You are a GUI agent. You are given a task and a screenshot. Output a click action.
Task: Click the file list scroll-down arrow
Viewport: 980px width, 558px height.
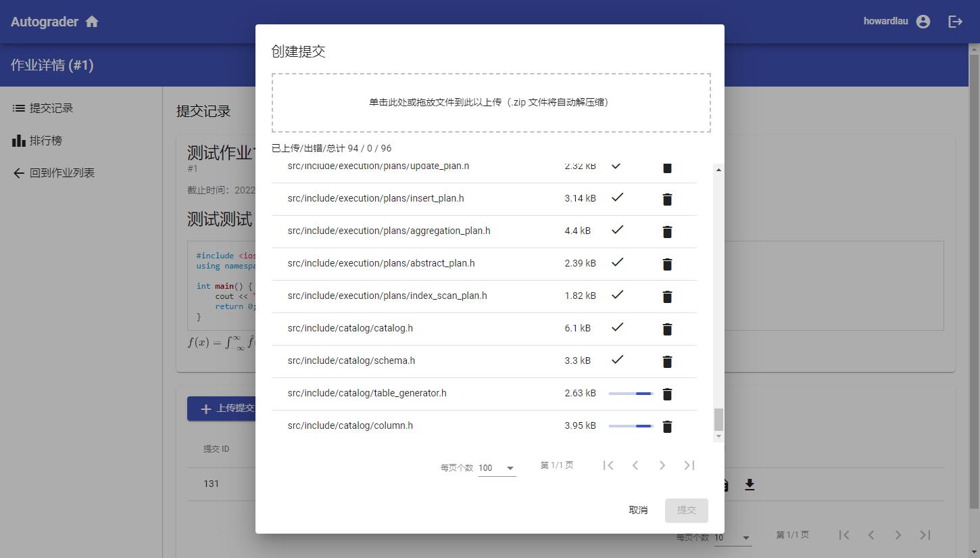[x=718, y=437]
